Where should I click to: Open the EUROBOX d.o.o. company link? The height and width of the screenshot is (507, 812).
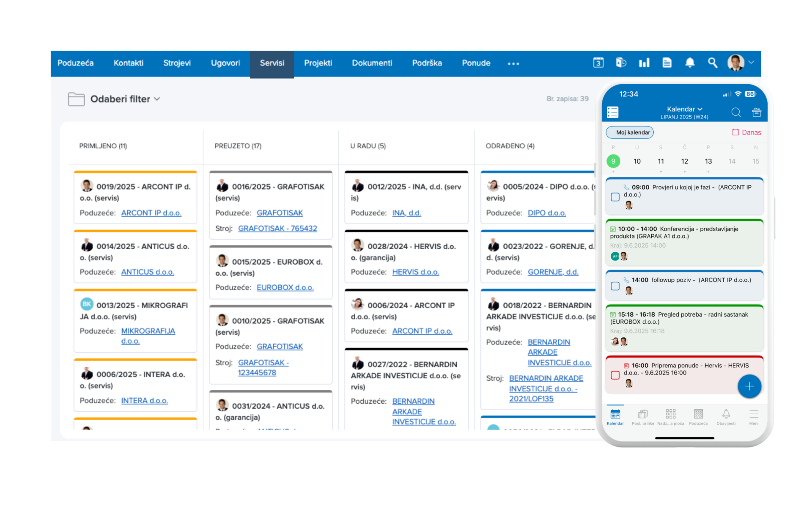(x=285, y=288)
